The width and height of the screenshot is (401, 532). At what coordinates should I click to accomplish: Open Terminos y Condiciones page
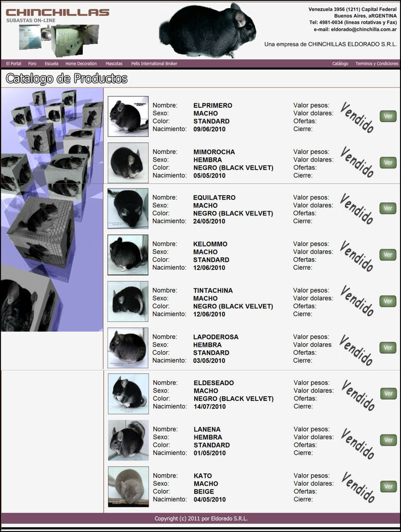click(x=377, y=64)
